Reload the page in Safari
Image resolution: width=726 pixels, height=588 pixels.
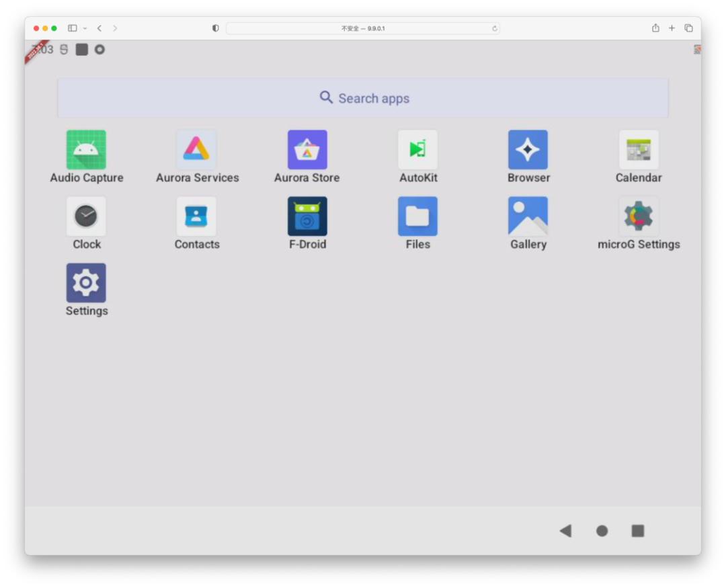click(495, 28)
